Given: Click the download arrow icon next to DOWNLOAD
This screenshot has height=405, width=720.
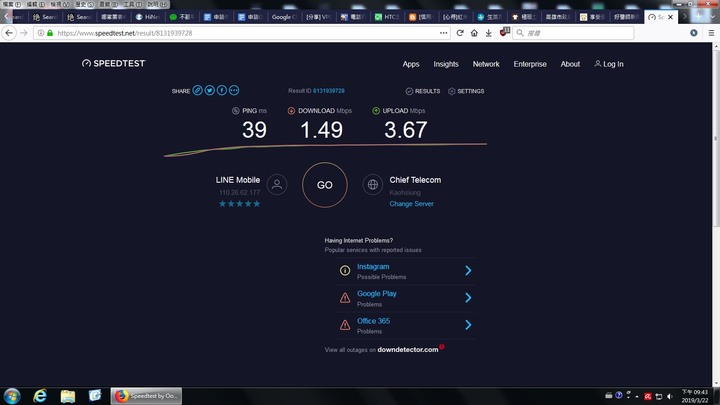Looking at the screenshot, I should click(291, 111).
